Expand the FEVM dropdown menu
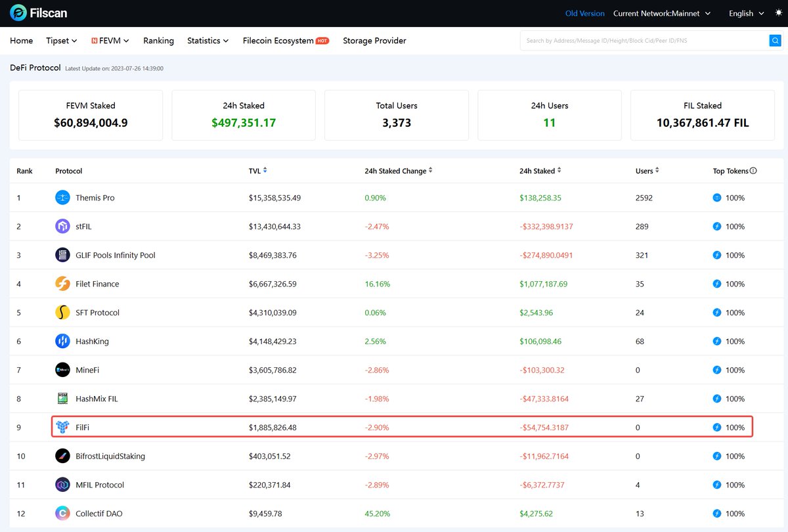Image resolution: width=788 pixels, height=532 pixels. coord(110,41)
